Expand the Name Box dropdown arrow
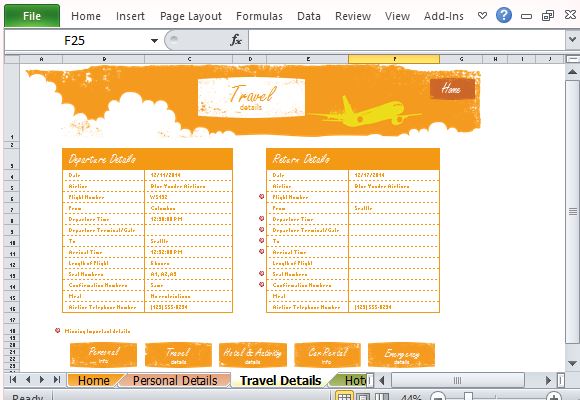This screenshot has width=580, height=400. pos(154,40)
